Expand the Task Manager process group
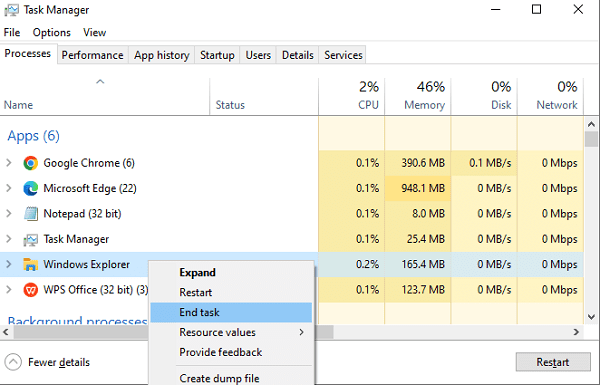 pos(8,239)
